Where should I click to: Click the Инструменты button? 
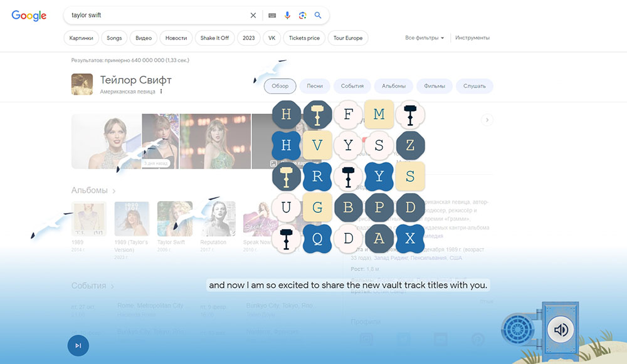[x=472, y=38]
